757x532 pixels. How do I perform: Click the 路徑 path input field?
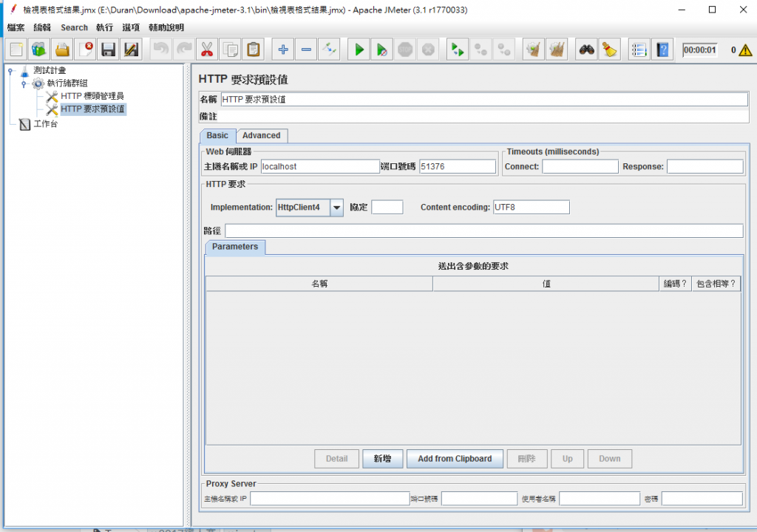pos(483,231)
